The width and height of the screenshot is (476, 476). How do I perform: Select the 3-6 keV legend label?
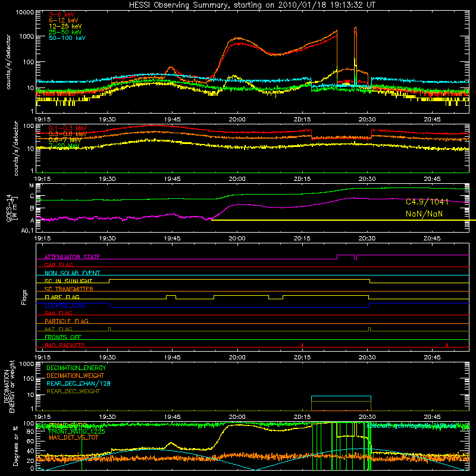pos(62,14)
